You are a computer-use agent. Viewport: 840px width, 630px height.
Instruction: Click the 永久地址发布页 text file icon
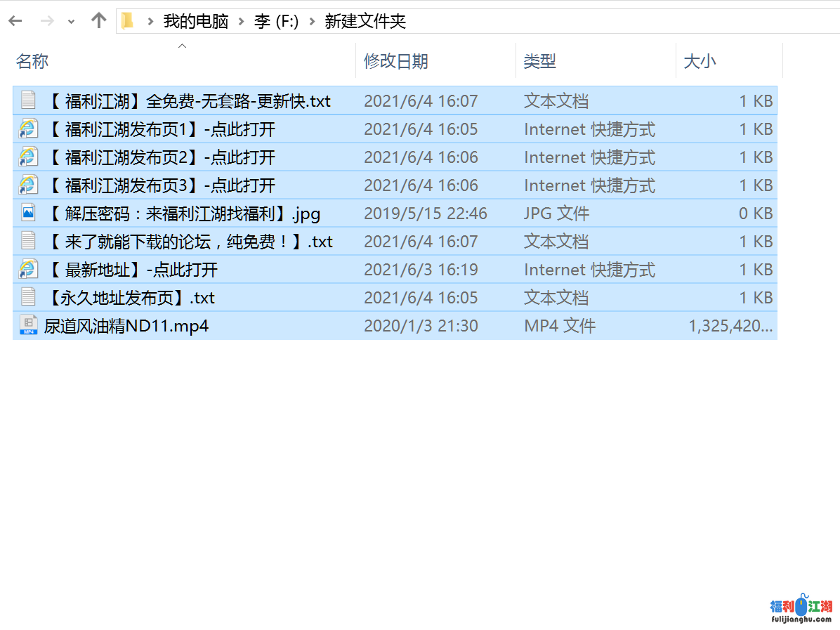pyautogui.click(x=28, y=298)
